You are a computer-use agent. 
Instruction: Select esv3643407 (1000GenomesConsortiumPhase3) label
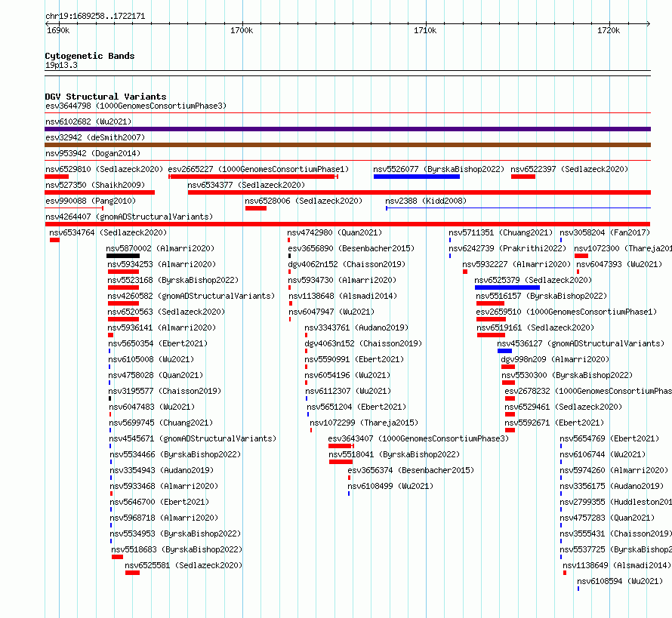tap(418, 438)
